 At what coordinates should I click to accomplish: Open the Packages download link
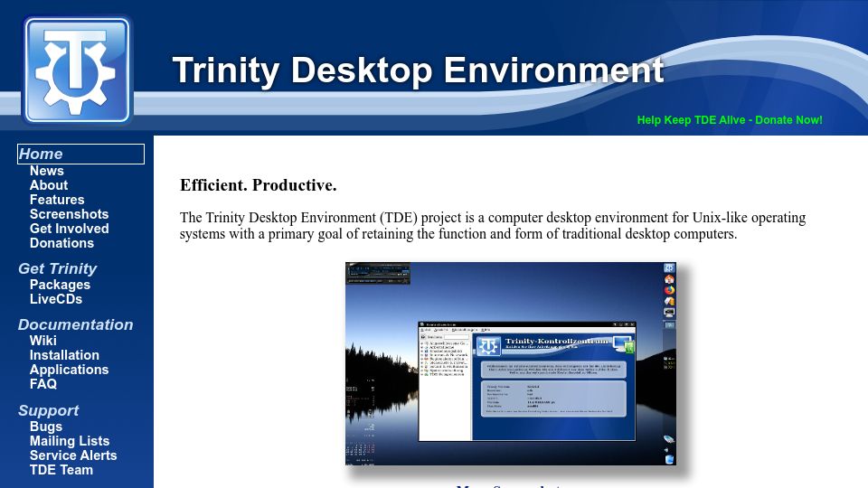[60, 285]
